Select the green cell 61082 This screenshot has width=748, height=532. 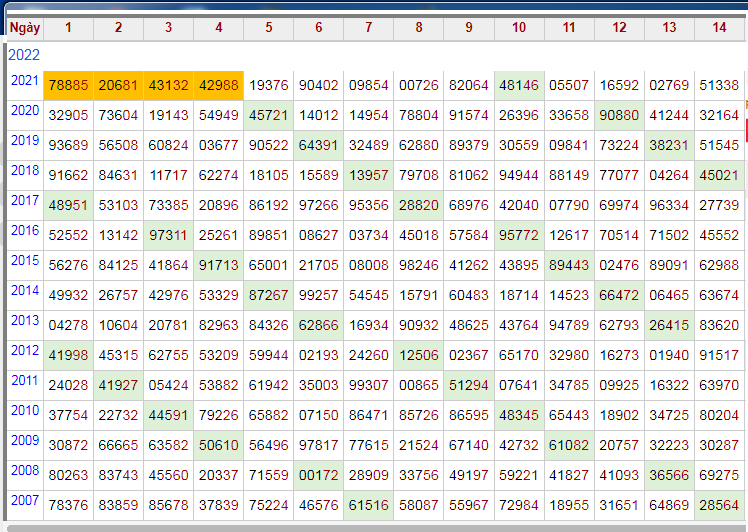coord(569,446)
